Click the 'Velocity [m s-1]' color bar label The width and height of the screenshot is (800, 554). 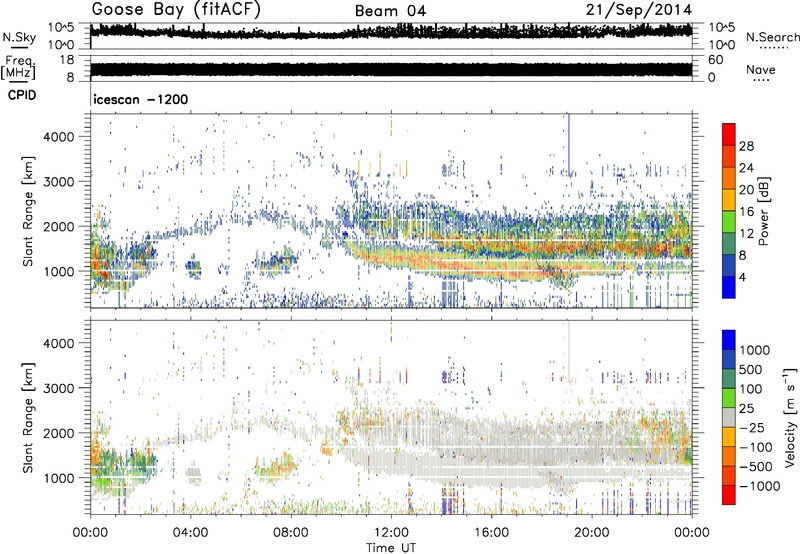pos(790,417)
